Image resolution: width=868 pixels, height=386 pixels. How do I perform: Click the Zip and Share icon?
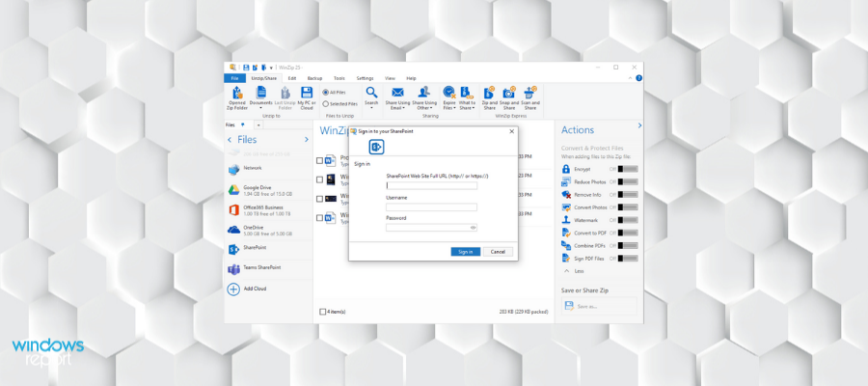[x=489, y=93]
